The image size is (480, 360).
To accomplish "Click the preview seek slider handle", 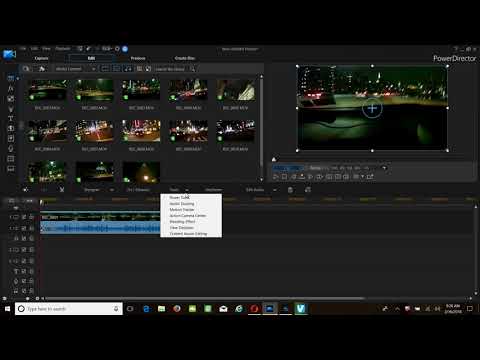I will (x=274, y=159).
